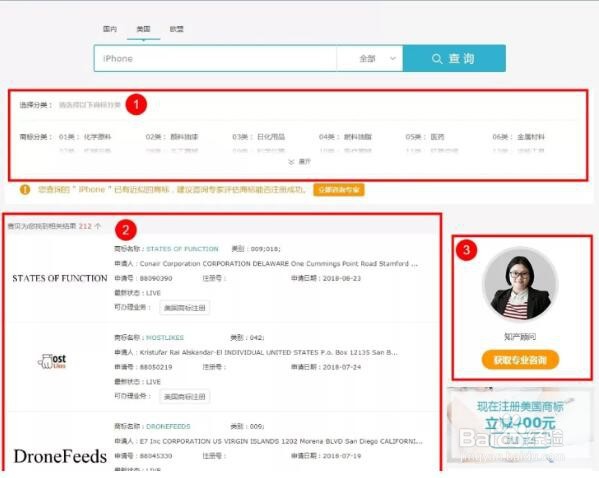599x478 pixels.
Task: Open the STATES OF FUNCTION trademark name link
Action: (182, 249)
